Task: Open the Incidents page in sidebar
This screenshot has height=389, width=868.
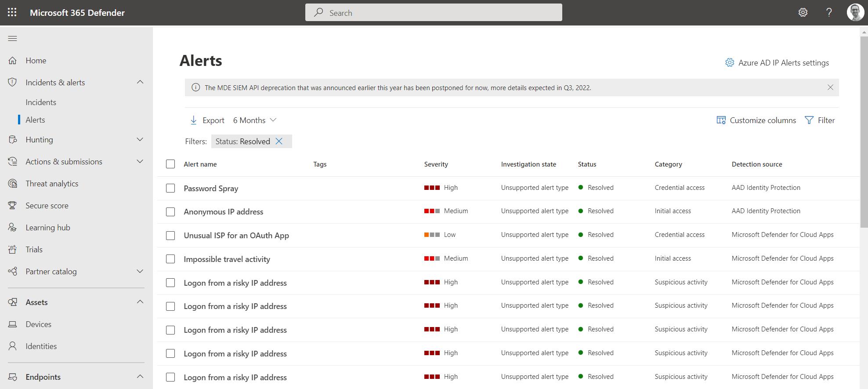Action: (x=41, y=102)
